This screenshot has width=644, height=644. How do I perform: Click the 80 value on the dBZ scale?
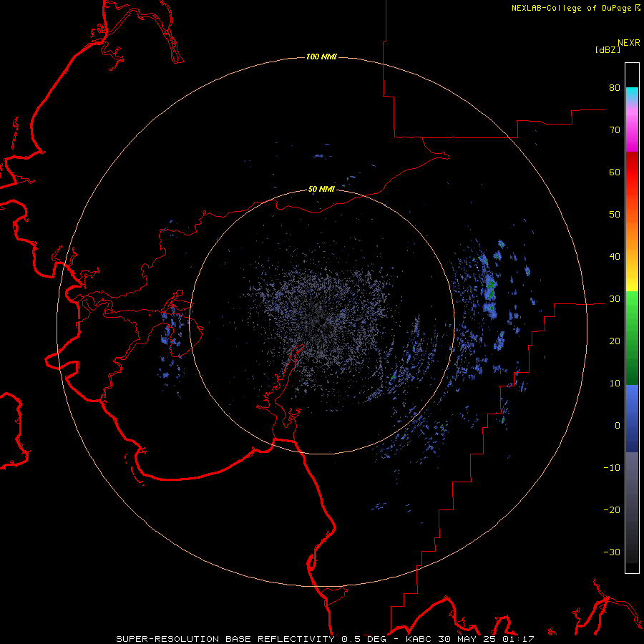click(x=615, y=88)
